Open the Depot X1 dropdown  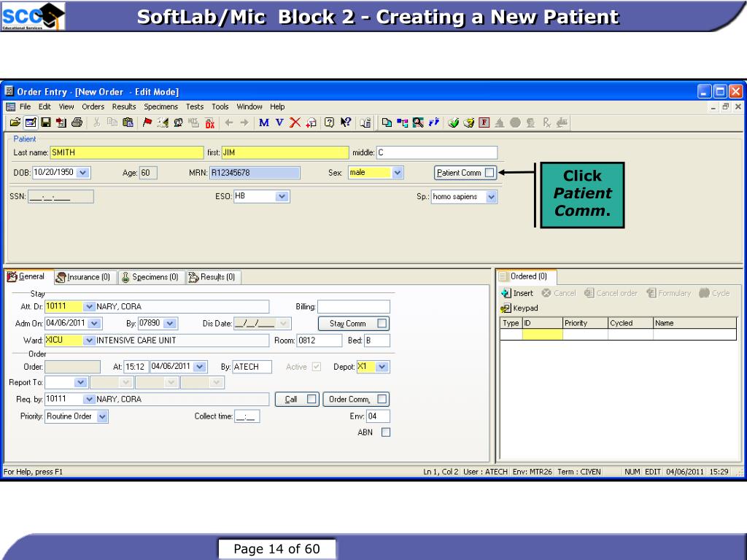(382, 367)
